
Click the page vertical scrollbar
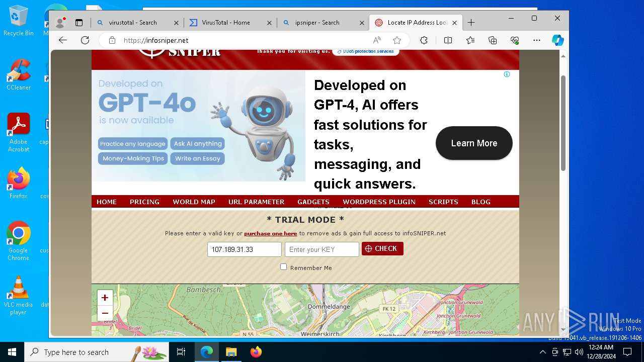click(563, 123)
